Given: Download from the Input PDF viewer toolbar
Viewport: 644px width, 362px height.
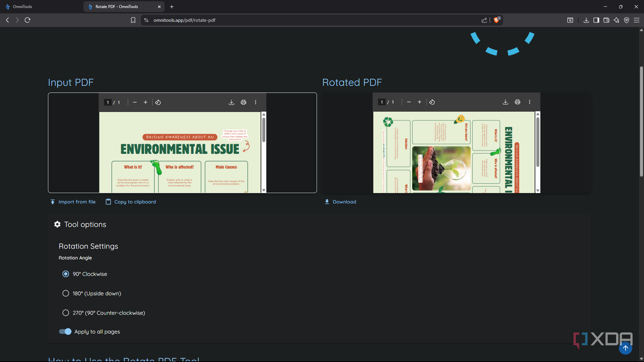Looking at the screenshot, I should coord(231,102).
